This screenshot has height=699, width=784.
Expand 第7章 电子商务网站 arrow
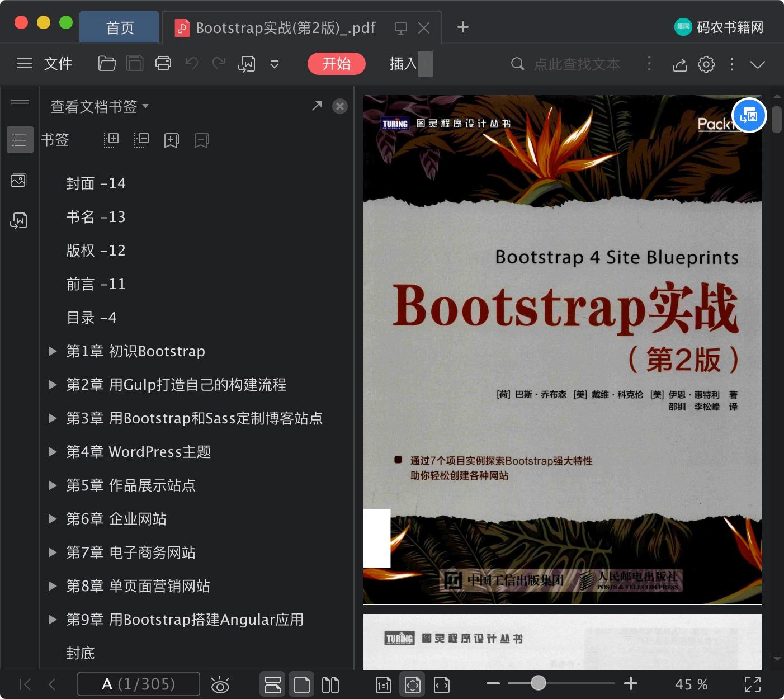point(53,552)
